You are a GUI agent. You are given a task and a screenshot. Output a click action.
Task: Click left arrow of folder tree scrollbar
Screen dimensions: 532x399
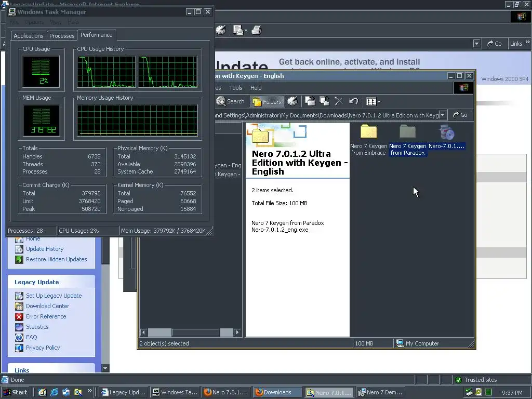click(x=143, y=332)
